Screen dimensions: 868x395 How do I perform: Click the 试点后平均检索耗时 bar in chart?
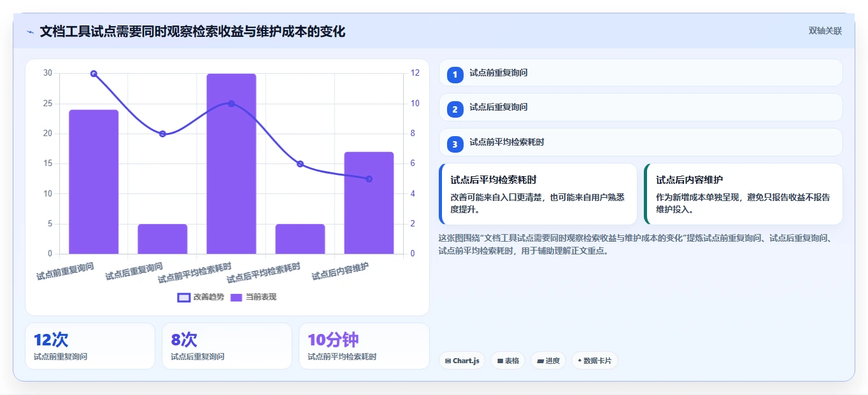[300, 239]
